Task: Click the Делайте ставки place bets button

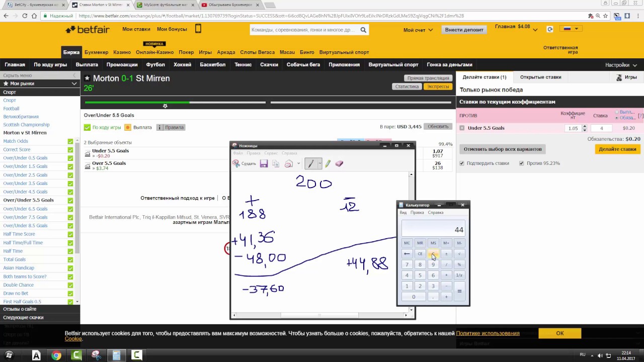Action: tap(617, 149)
